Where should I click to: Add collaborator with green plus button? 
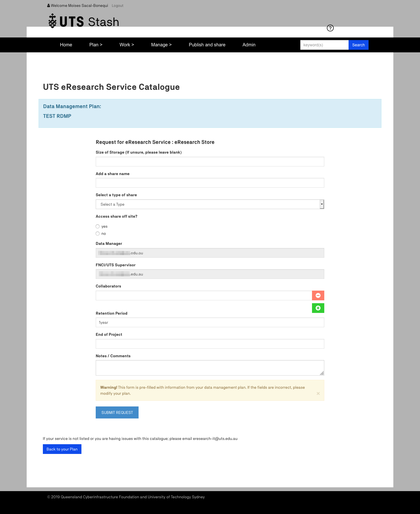[318, 308]
